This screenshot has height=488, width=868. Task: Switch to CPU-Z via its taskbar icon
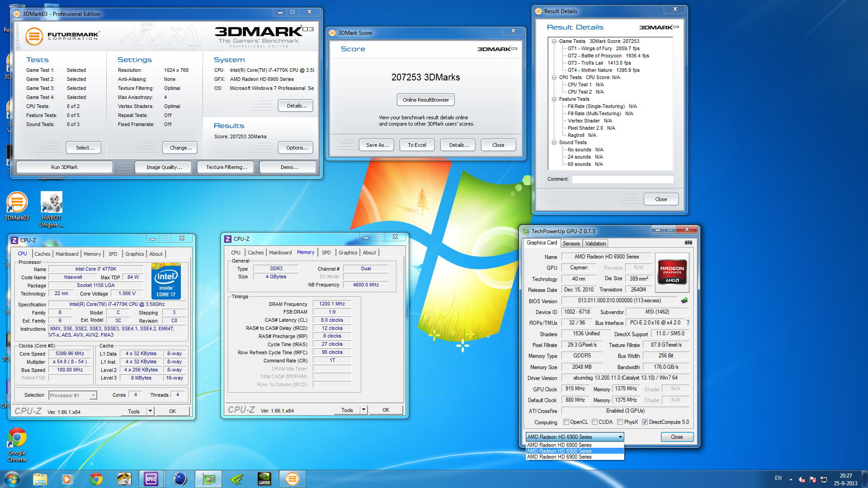pyautogui.click(x=151, y=479)
